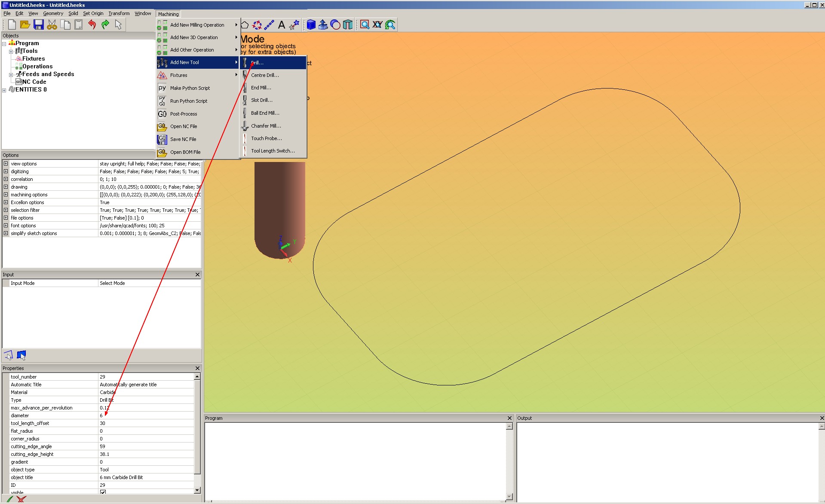Expand the view options row

click(6, 164)
